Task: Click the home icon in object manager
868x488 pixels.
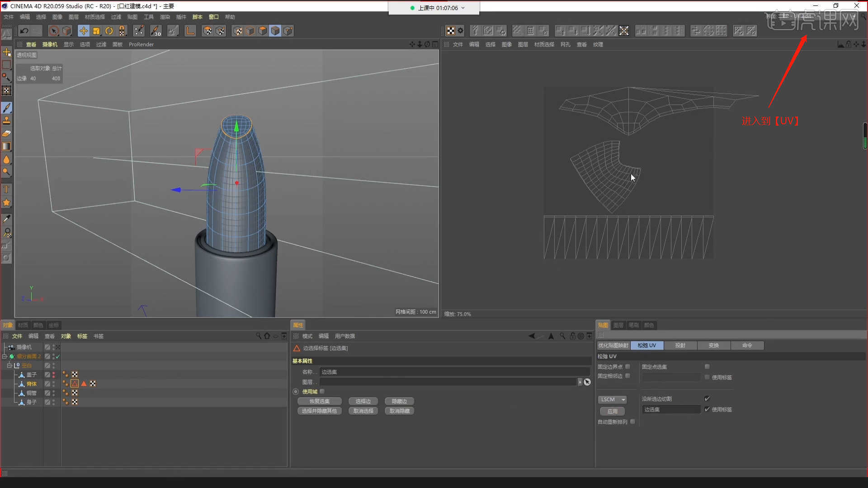Action: click(x=267, y=336)
